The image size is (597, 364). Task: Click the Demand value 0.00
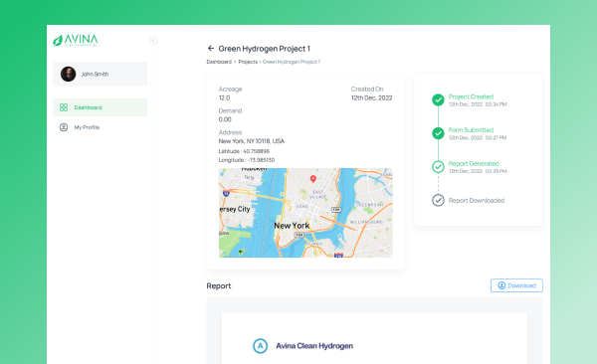(x=225, y=119)
